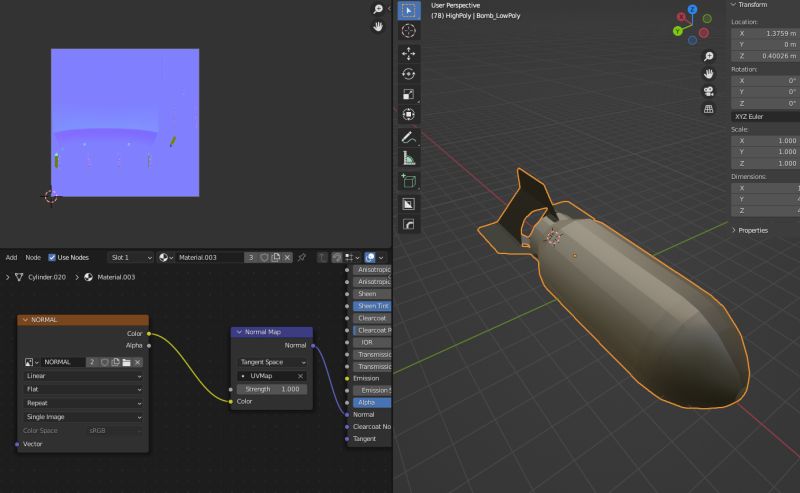Collapse the NORMAL image texture node
Viewport: 800px width, 493px height.
point(25,320)
